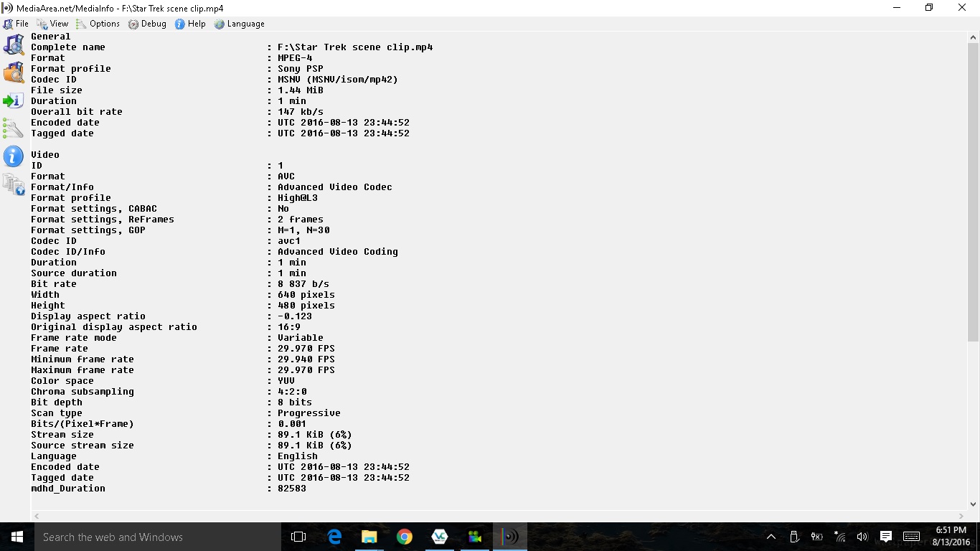Click the Open Folder sidebar icon
This screenshot has width=980, height=551.
tap(14, 72)
